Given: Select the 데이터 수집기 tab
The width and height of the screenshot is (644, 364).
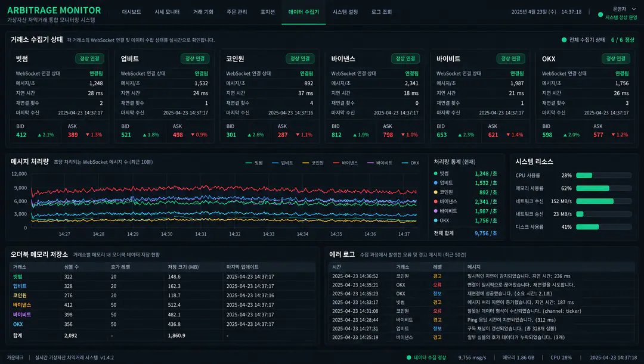Looking at the screenshot, I should 304,12.
